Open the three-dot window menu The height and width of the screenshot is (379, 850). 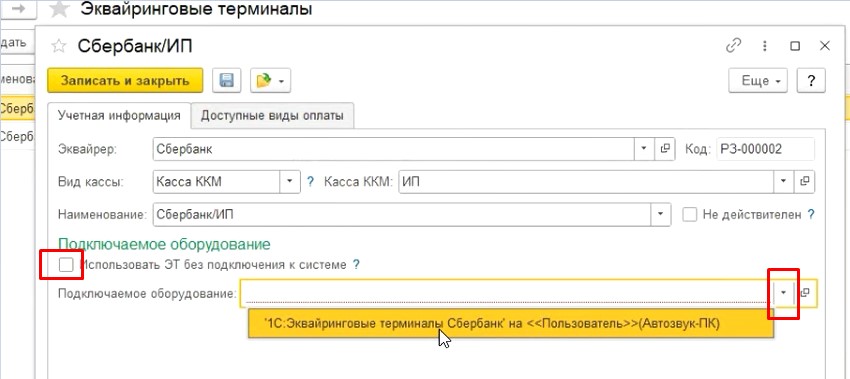[x=765, y=46]
